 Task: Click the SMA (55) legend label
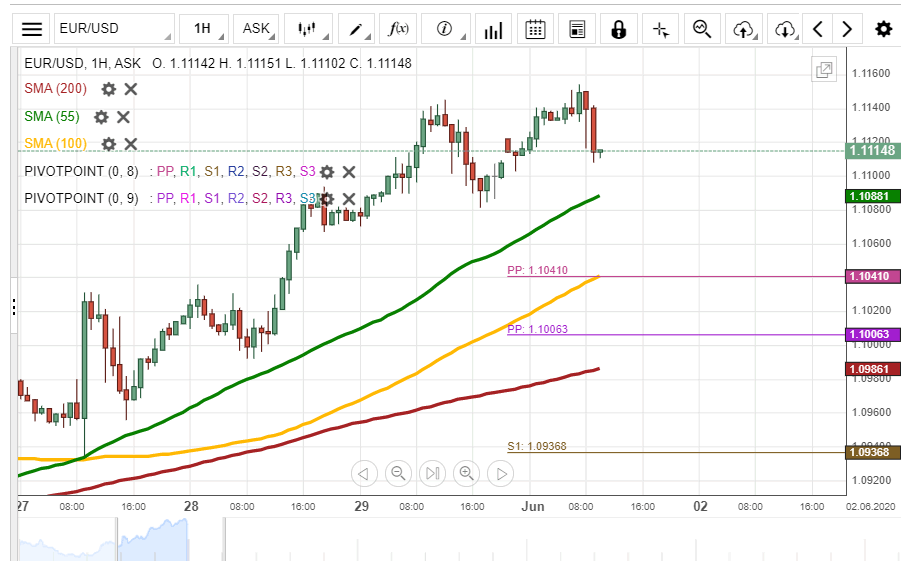52,116
